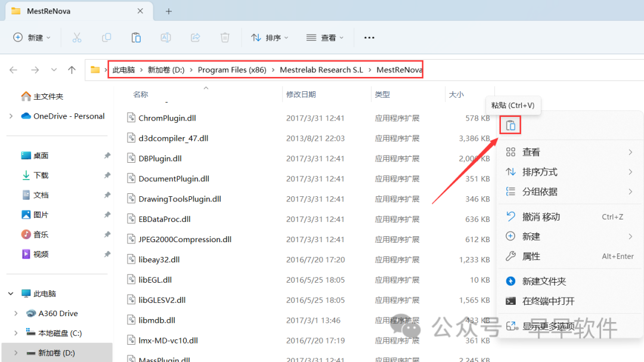Expand the OneDrive - Personal tree node

(x=11, y=116)
